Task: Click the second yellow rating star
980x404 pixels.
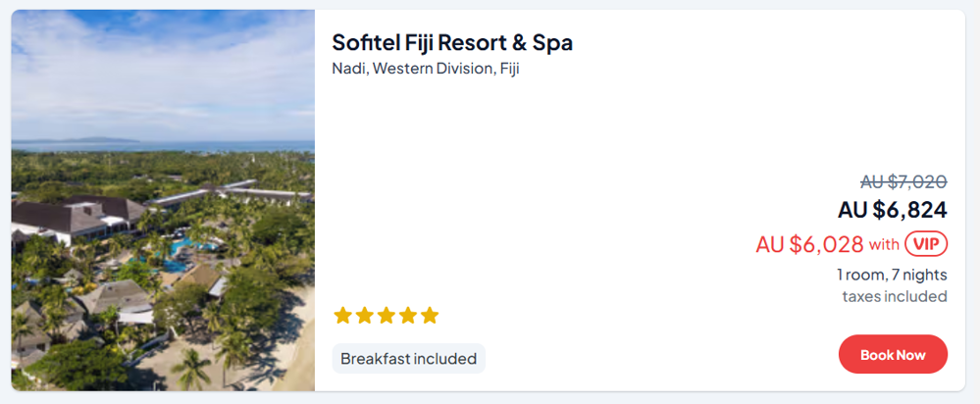Action: (x=364, y=316)
